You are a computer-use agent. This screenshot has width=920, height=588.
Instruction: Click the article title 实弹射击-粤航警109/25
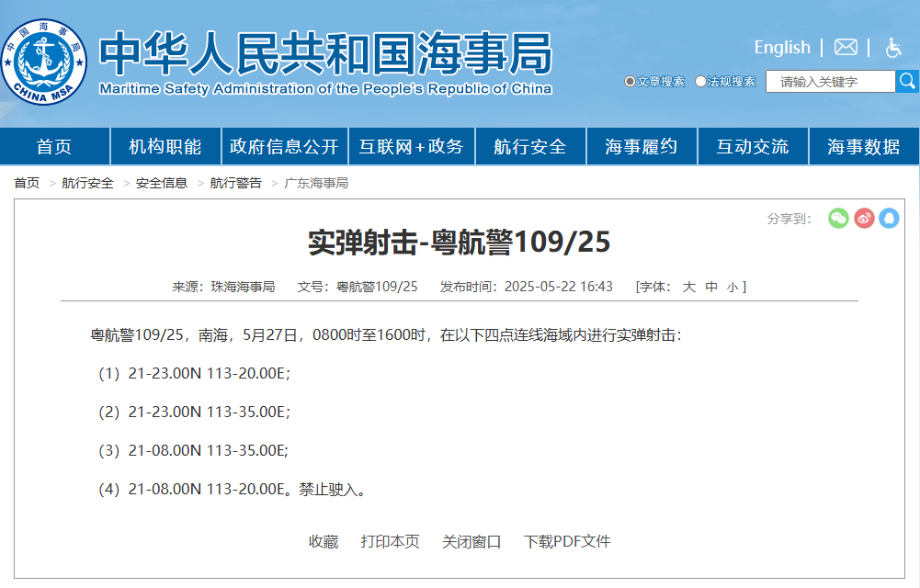[x=460, y=243]
